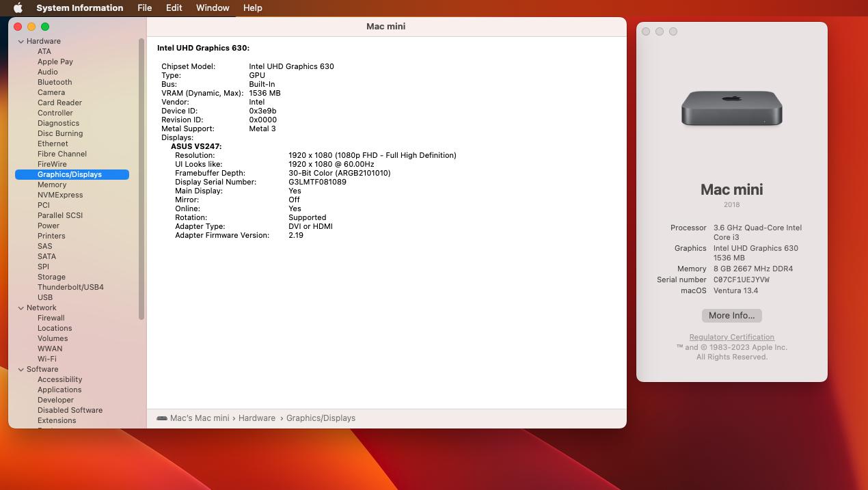Click the Ventura 13.4 macOS version text
Image resolution: width=868 pixels, height=490 pixels.
[x=735, y=290]
